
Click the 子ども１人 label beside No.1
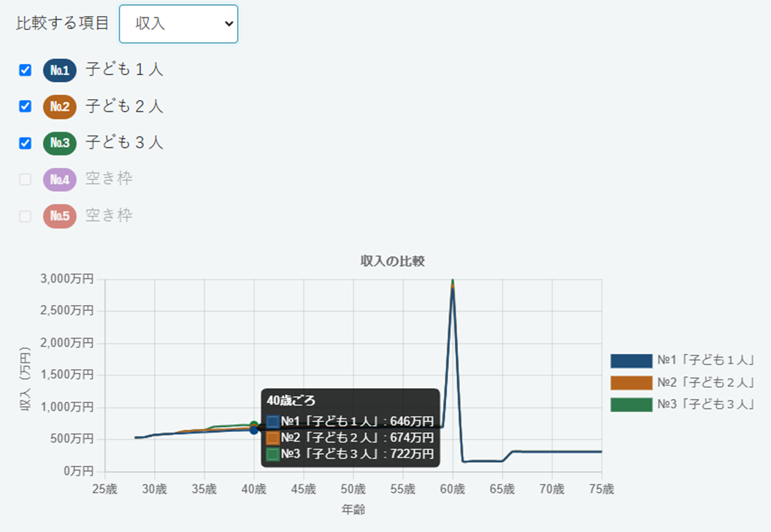coord(124,69)
